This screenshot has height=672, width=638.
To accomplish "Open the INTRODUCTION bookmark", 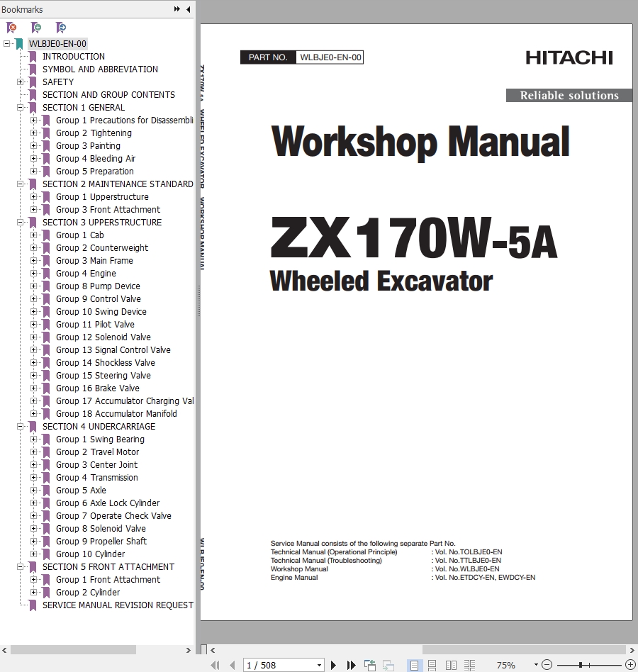I will 73,57.
